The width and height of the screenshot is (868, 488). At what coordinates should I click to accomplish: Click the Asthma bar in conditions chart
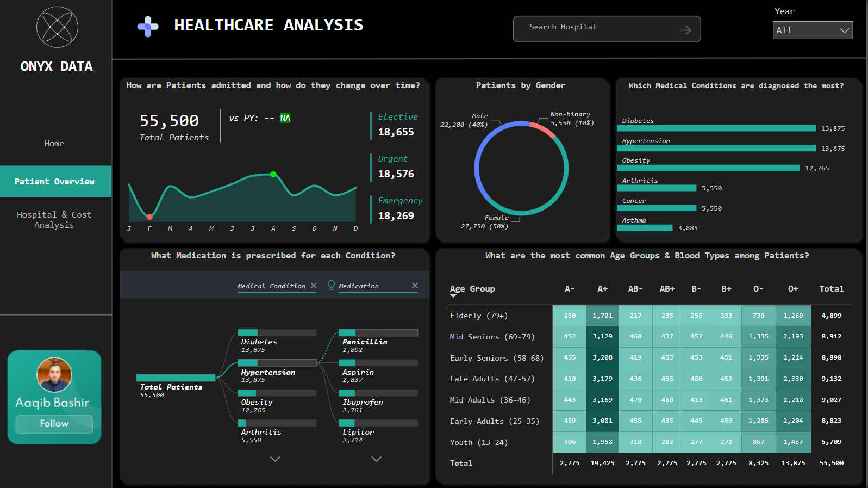point(645,228)
